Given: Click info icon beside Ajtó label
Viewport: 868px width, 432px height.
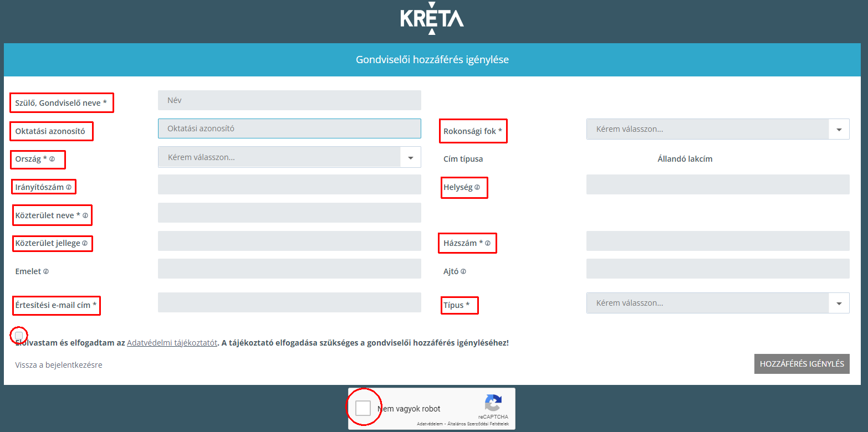Looking at the screenshot, I should (x=463, y=271).
